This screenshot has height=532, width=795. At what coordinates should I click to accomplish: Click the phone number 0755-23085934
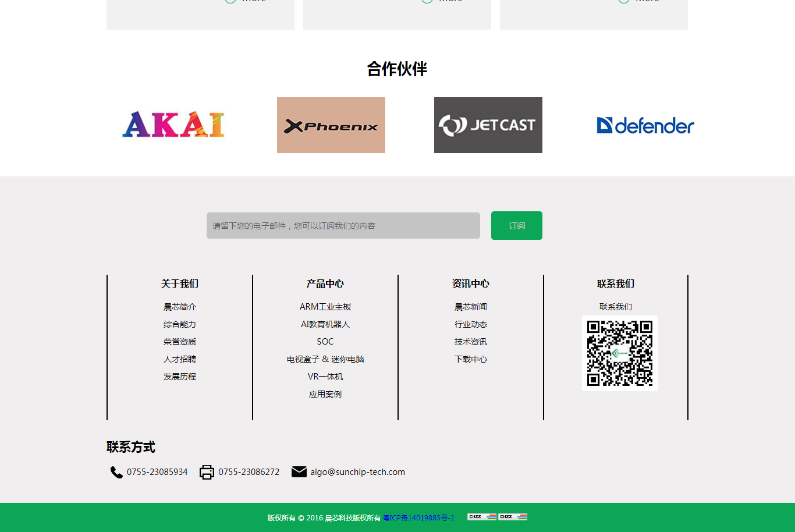click(157, 472)
